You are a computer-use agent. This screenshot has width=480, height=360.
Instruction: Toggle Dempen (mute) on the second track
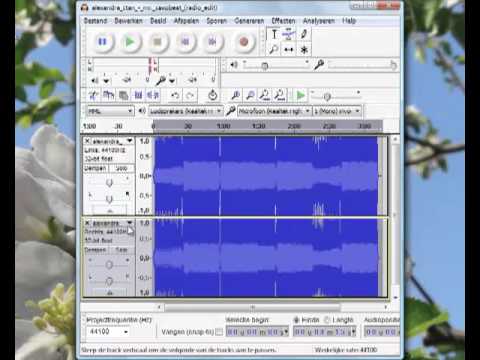(96, 250)
